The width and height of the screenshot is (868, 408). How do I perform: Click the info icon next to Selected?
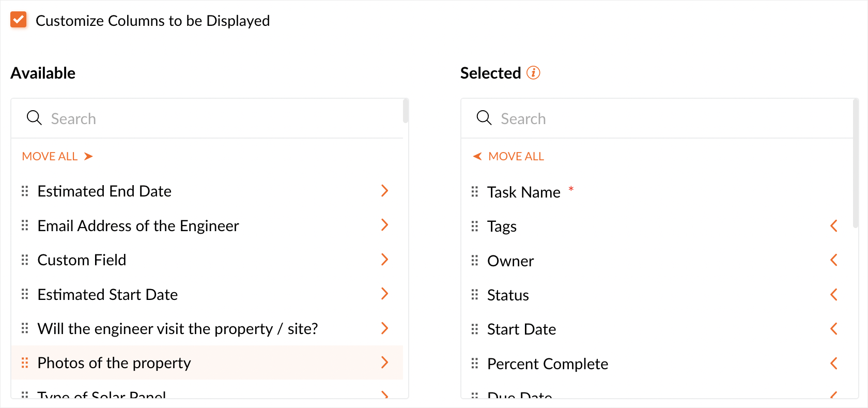(x=533, y=73)
